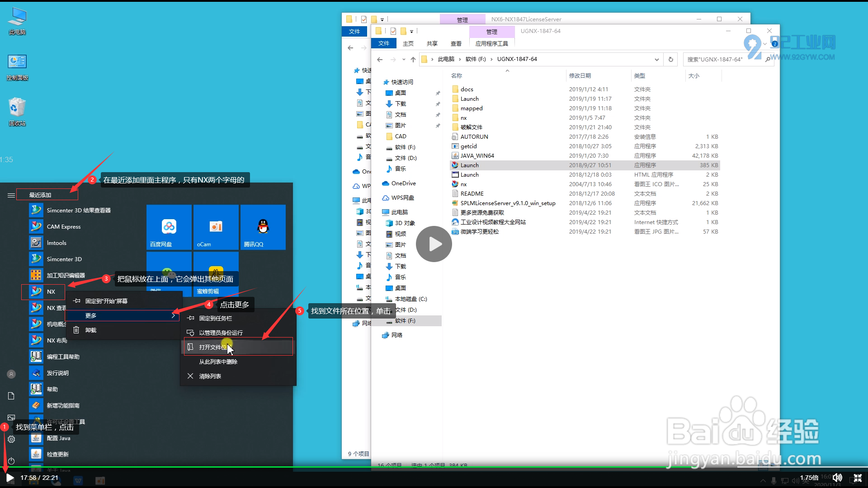Screen dimensions: 868x488
Task: Sort by 类型 column header
Action: point(640,75)
